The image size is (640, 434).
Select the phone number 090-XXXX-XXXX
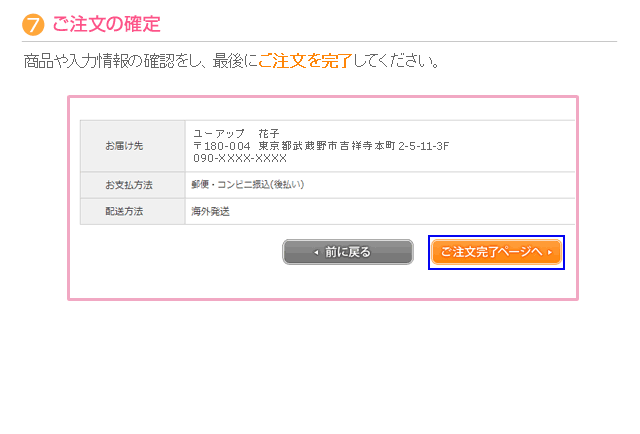coord(240,158)
